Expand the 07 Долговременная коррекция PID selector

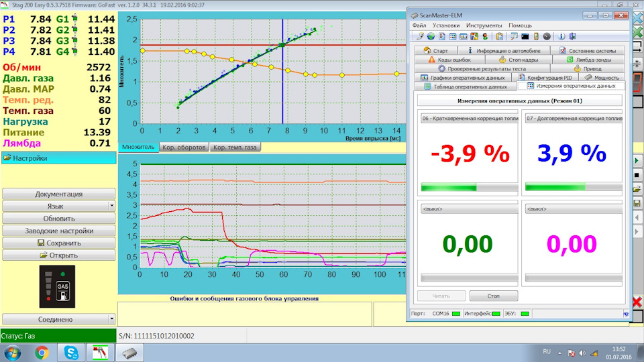(x=574, y=118)
